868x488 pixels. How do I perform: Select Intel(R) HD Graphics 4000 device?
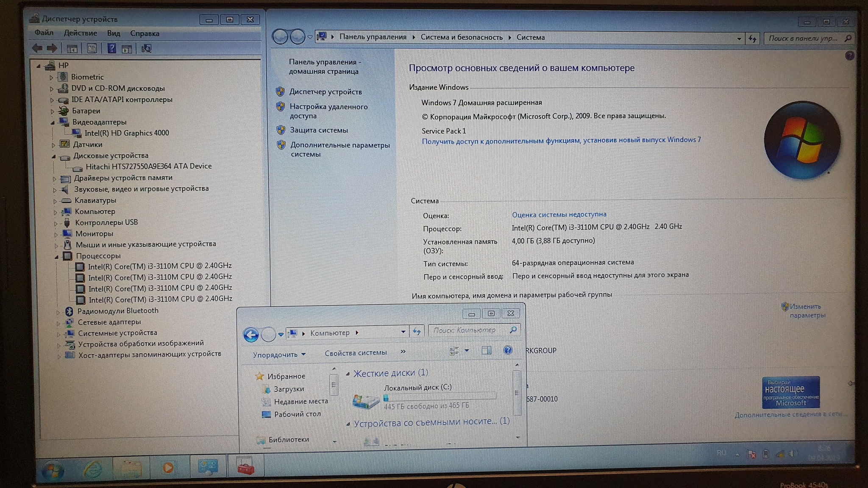[x=126, y=133]
